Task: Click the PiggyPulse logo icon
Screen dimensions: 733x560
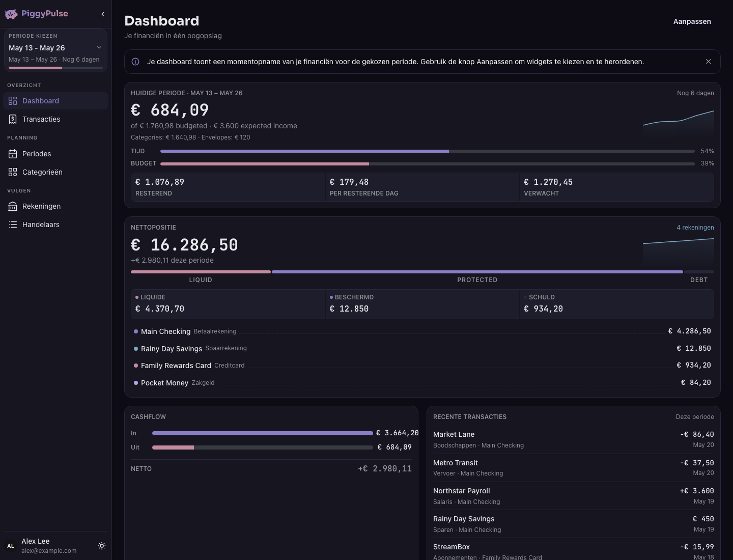Action: tap(11, 14)
